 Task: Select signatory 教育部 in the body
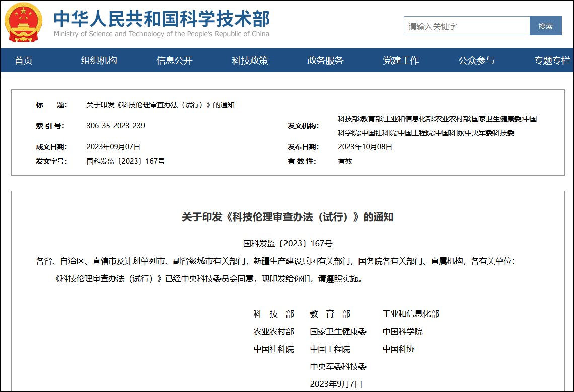[x=330, y=313]
